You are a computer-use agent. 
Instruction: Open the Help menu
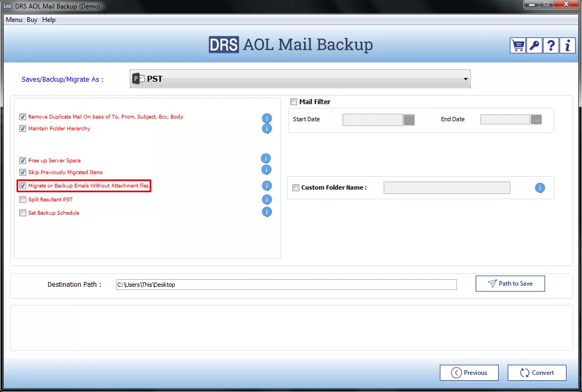(x=49, y=20)
